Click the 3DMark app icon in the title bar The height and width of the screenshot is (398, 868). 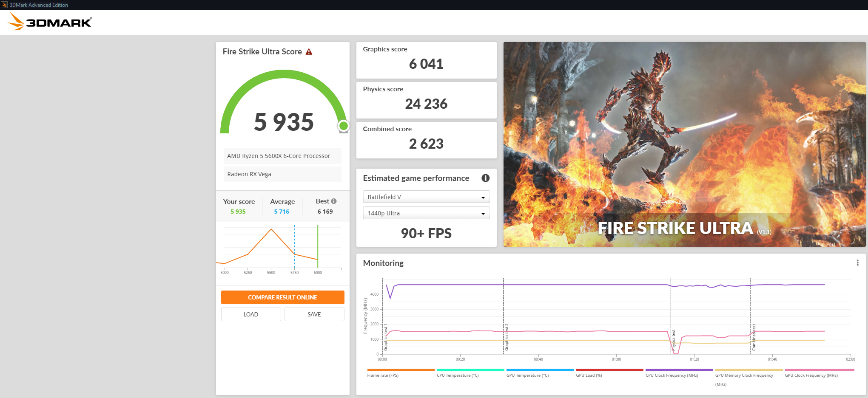click(4, 5)
